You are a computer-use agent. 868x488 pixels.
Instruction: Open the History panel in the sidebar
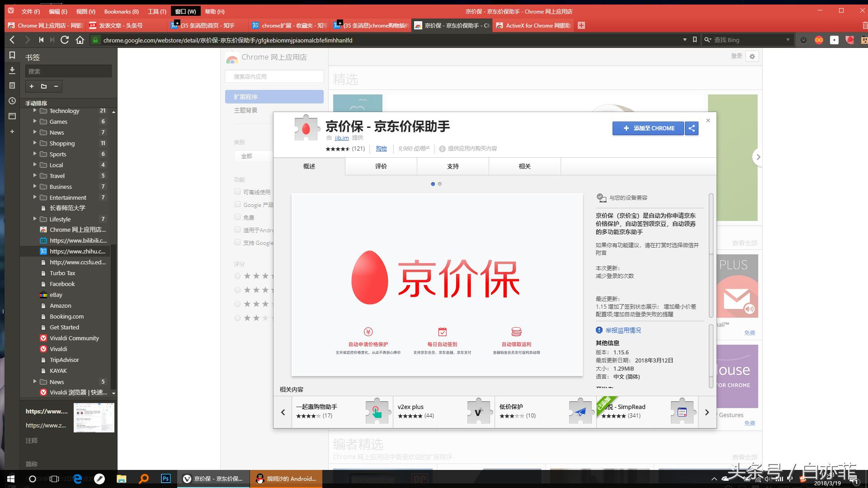[12, 101]
